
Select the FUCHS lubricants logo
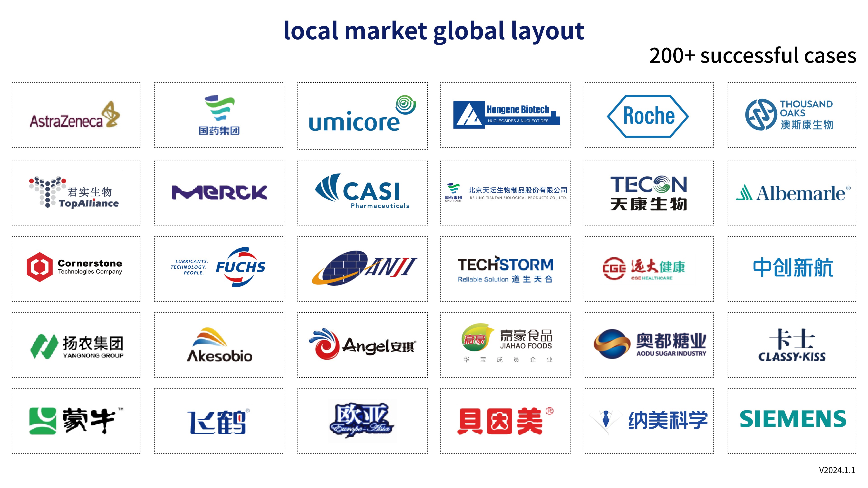pyautogui.click(x=218, y=267)
